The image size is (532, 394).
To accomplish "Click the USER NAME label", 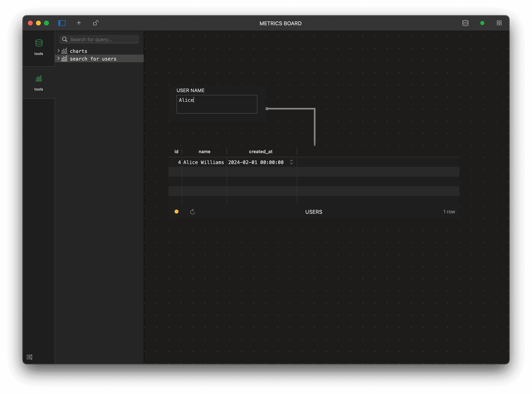I will [x=190, y=90].
